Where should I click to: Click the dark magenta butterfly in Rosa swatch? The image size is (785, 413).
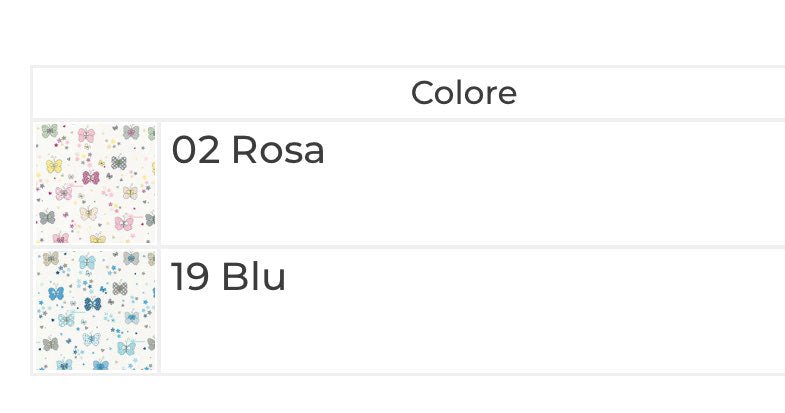click(x=91, y=177)
